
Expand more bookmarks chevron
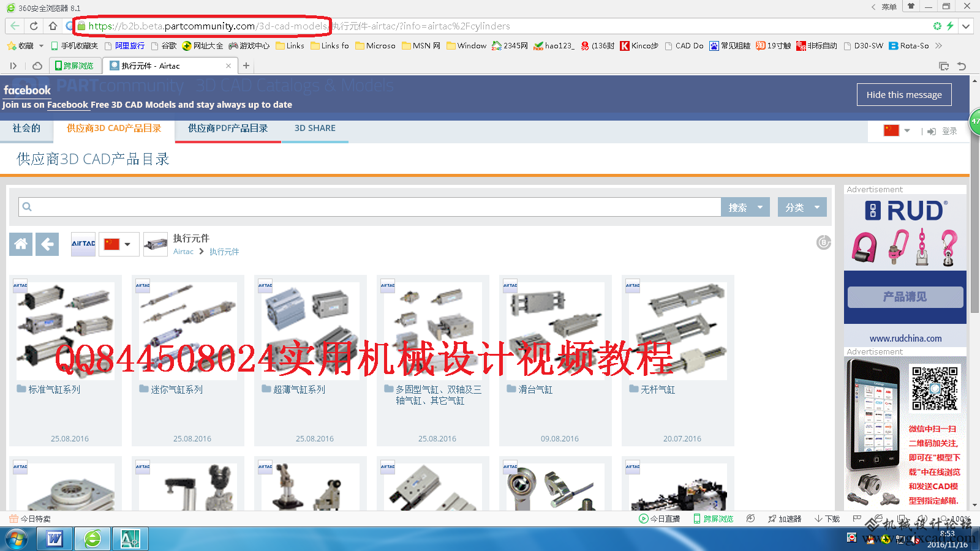(x=938, y=45)
